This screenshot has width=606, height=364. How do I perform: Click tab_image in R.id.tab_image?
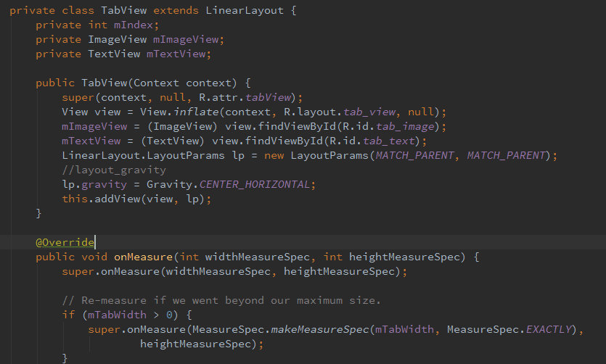point(405,127)
